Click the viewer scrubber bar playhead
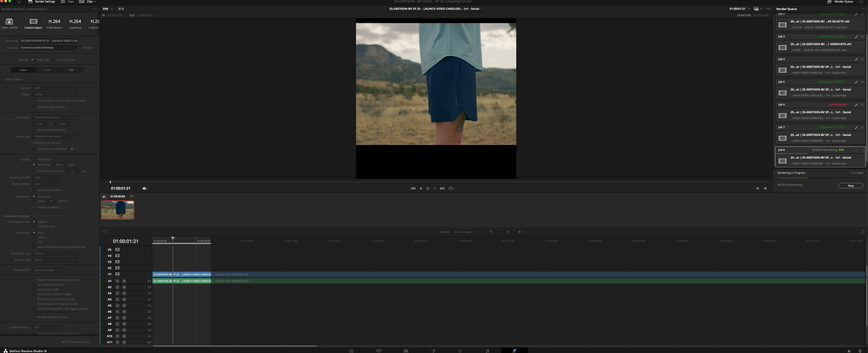The image size is (868, 353). (x=110, y=182)
